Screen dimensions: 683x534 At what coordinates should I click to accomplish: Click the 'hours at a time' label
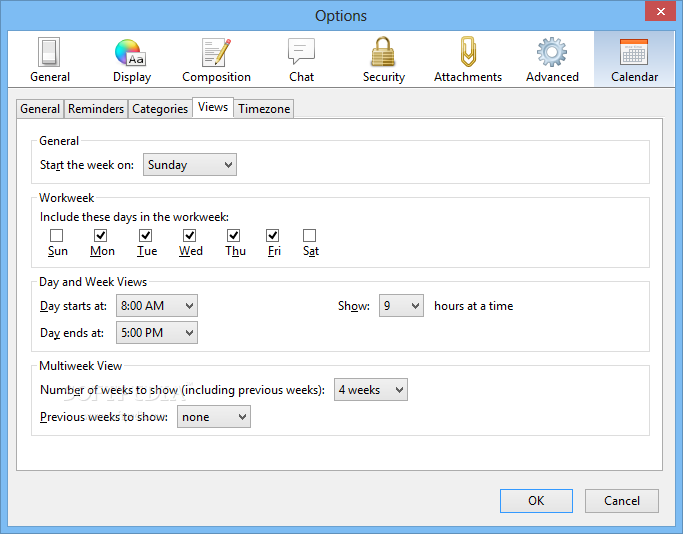coord(473,306)
